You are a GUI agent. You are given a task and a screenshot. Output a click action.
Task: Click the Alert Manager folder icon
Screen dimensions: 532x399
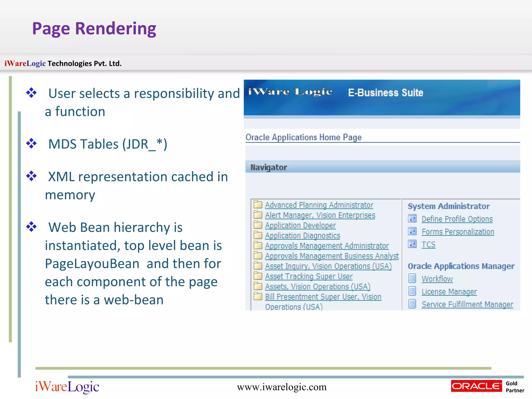click(258, 215)
